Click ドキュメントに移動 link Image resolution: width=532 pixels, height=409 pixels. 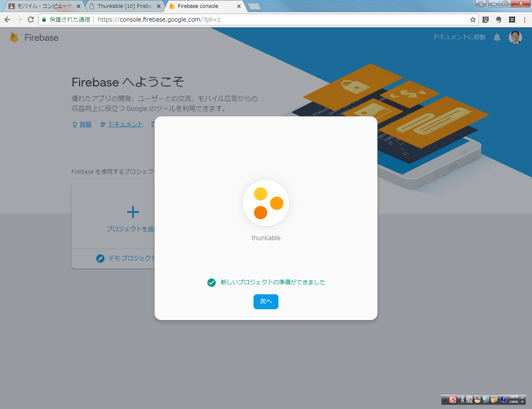coord(459,37)
